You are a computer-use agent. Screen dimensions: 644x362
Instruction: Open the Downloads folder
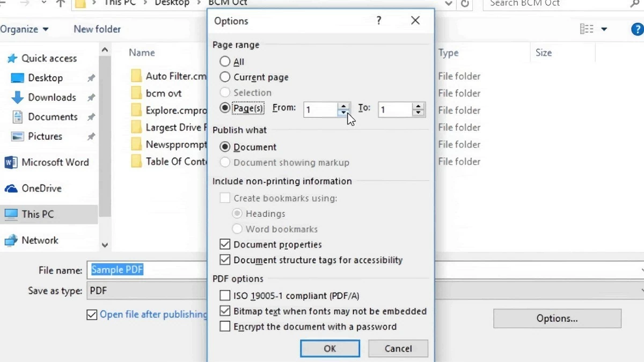[x=52, y=97]
